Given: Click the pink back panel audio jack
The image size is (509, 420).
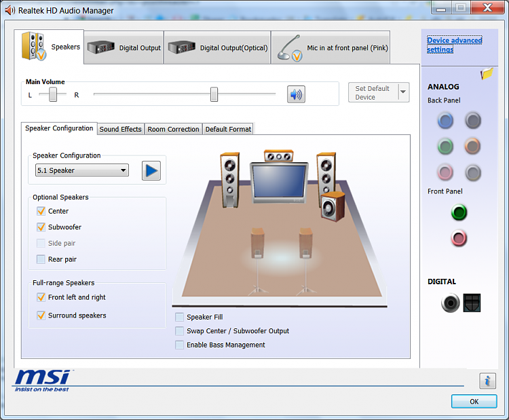Looking at the screenshot, I should coord(445,172).
